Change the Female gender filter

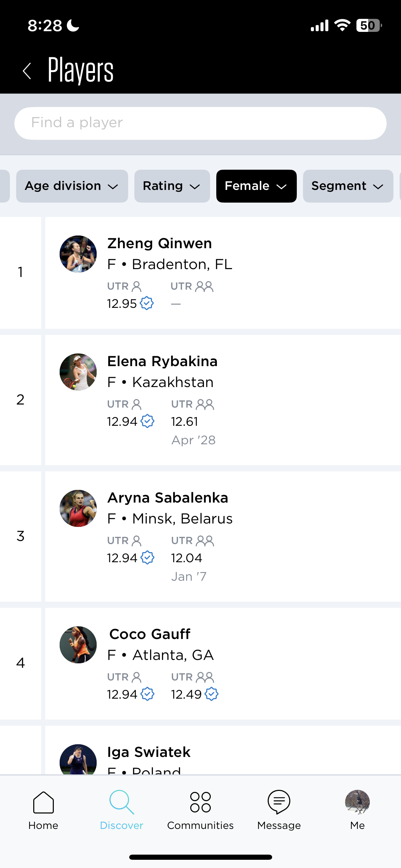pos(256,186)
